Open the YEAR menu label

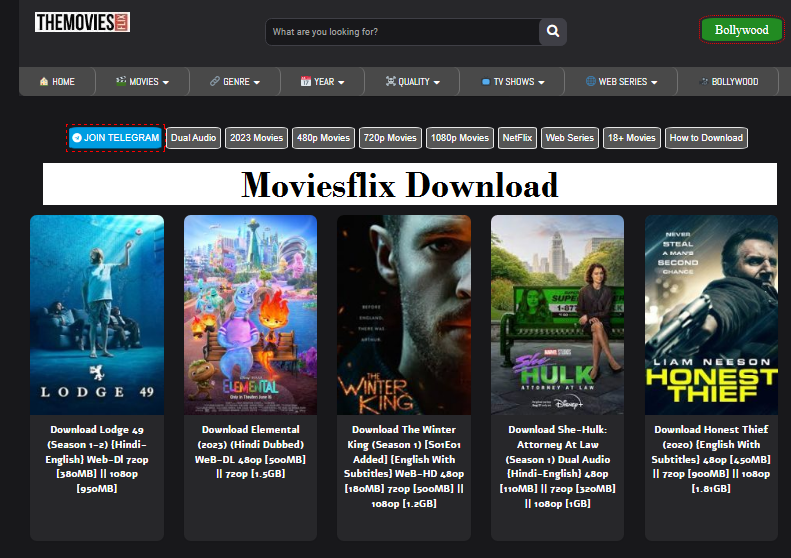(x=324, y=82)
